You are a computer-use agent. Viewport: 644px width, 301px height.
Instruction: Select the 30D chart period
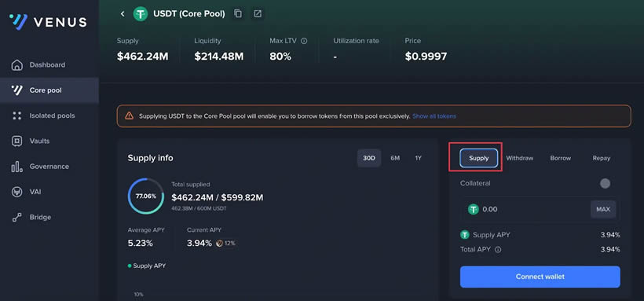click(x=369, y=158)
